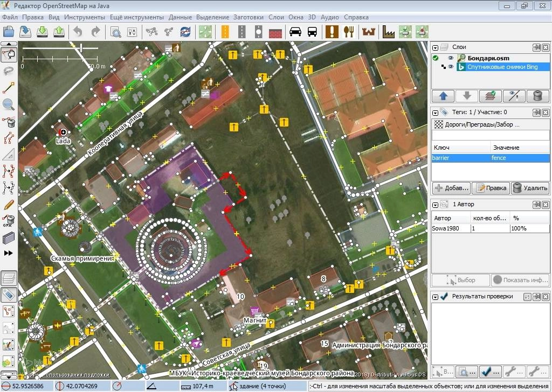Open the Инструменты menu
This screenshot has width=552, height=392.
click(85, 17)
